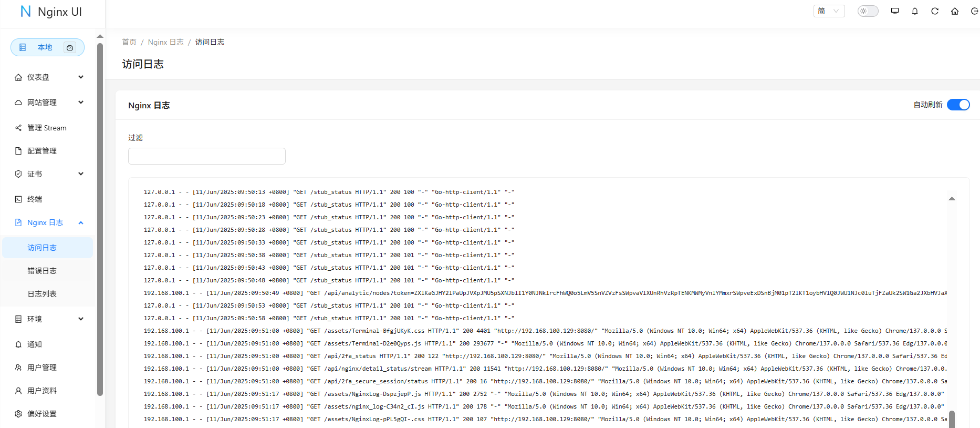Click the sidebar scrollbar up arrow
Image resolution: width=980 pixels, height=428 pixels.
click(100, 36)
